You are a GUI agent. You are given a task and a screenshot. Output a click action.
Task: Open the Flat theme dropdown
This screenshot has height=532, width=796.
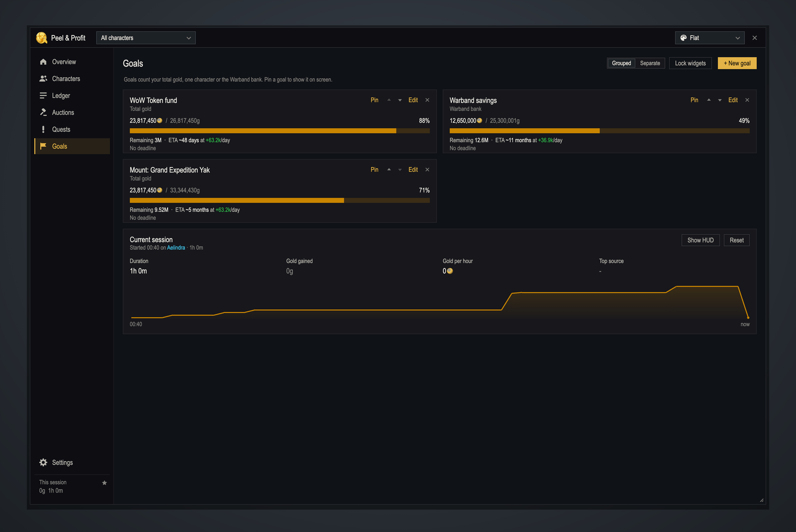(x=710, y=38)
